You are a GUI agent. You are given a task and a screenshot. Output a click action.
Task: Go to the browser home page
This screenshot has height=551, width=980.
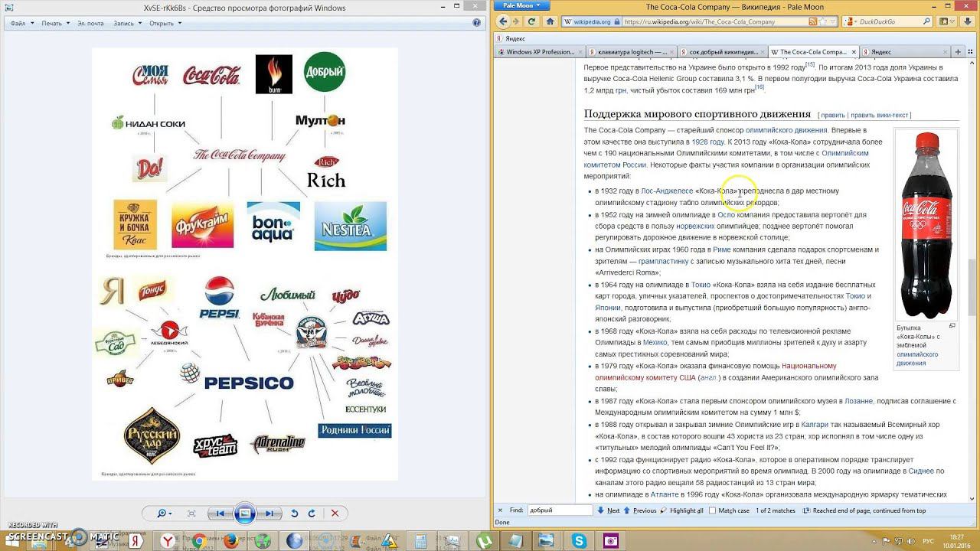[550, 21]
